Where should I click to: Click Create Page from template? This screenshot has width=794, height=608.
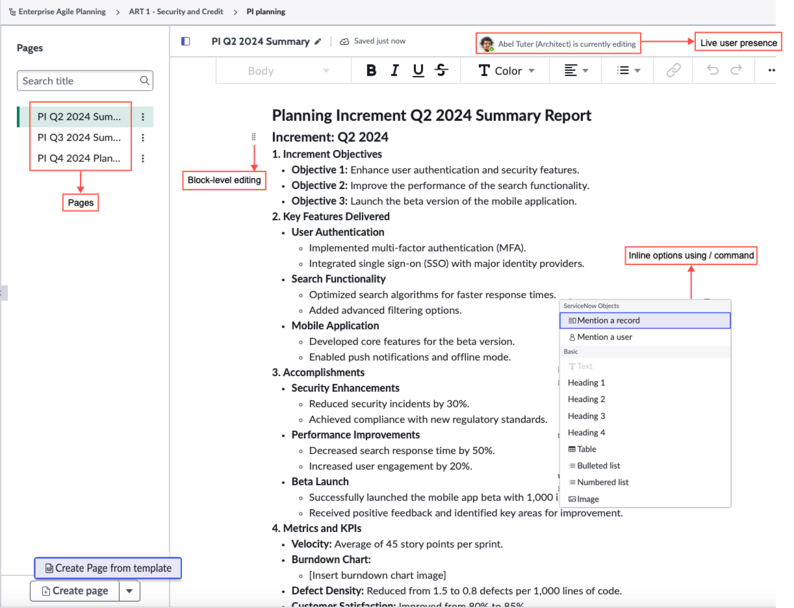tap(108, 568)
